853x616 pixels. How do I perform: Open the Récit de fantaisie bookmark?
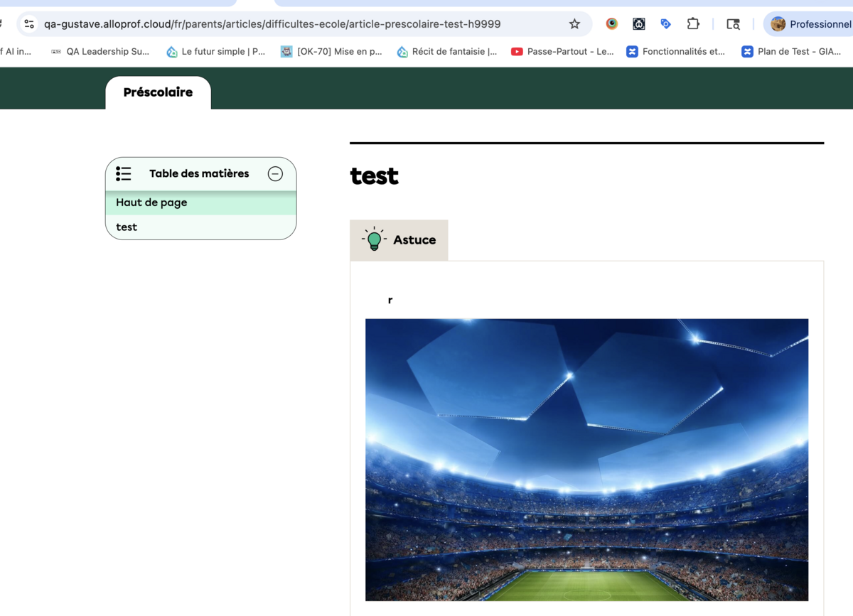pos(447,51)
